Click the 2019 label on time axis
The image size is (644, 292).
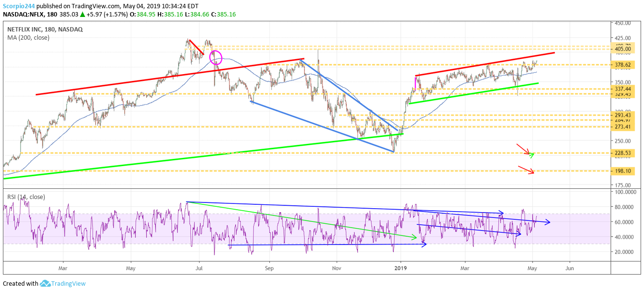coord(401,267)
